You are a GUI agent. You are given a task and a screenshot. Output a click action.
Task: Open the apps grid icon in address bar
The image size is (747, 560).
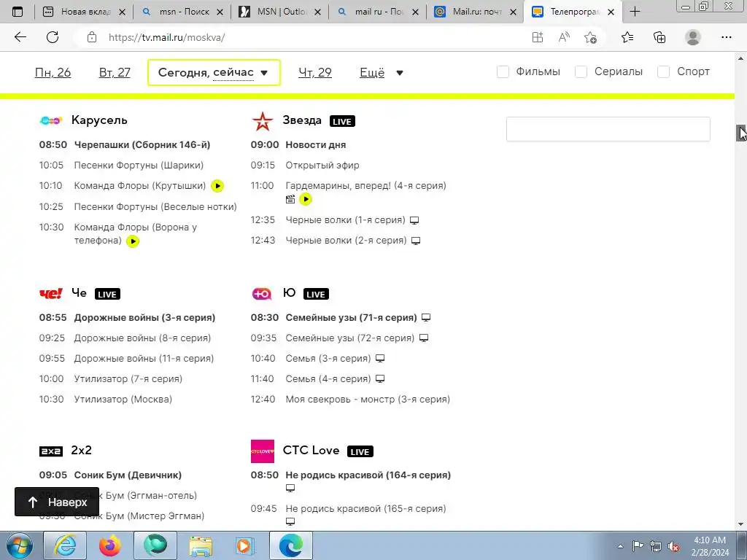(538, 37)
